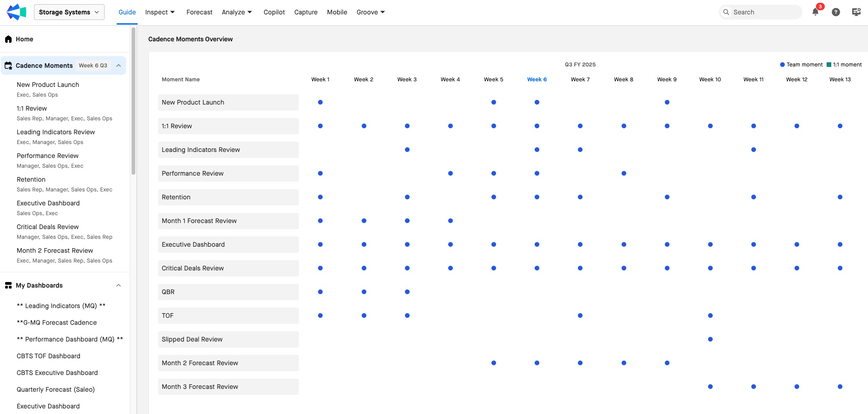868x414 pixels.
Task: Click the Cadence Moments calendar icon
Action: [8, 66]
